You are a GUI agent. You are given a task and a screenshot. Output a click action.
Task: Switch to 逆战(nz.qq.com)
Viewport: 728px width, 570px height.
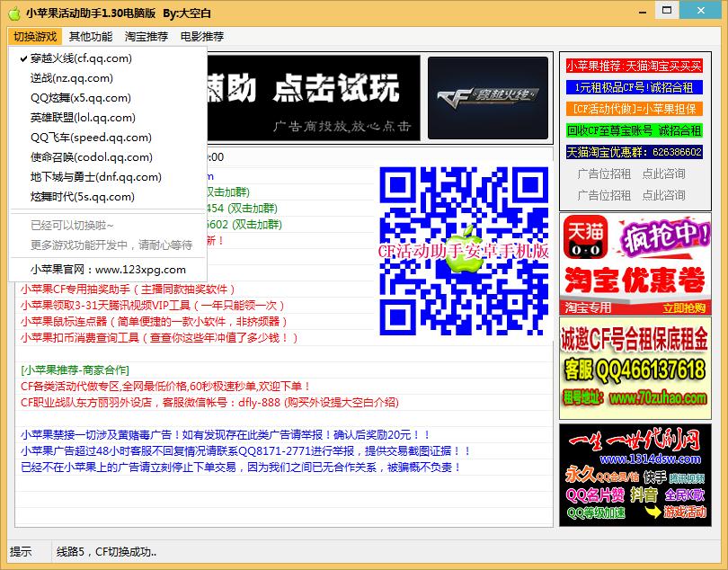(x=108, y=78)
